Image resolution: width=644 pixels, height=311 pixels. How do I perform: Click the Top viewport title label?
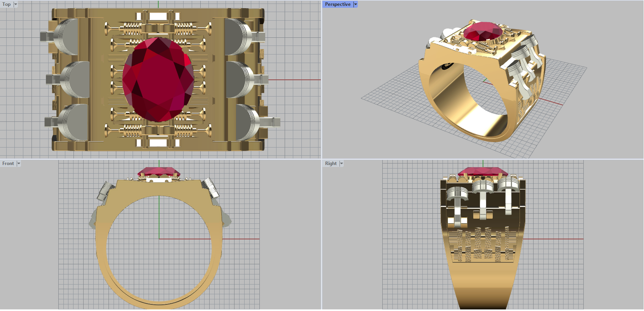(x=6, y=4)
